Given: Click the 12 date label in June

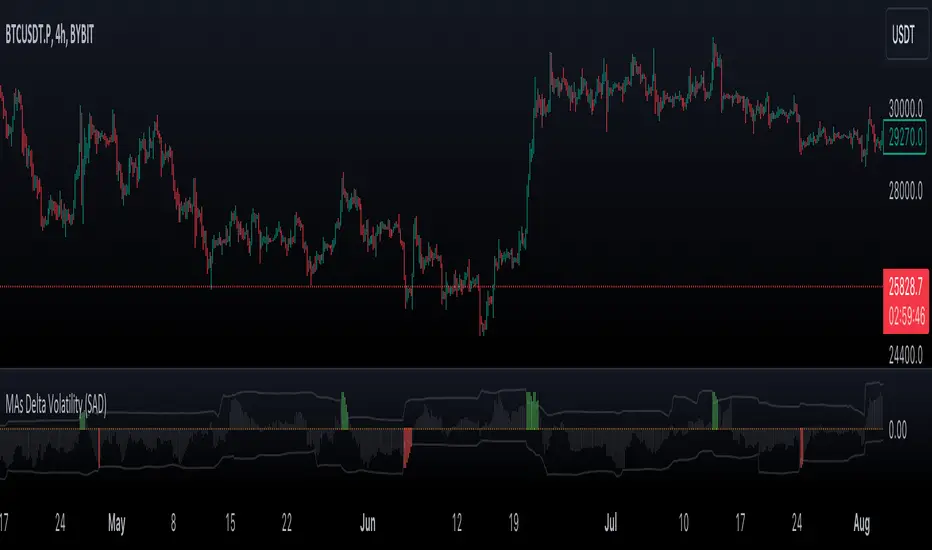Looking at the screenshot, I should tap(456, 523).
